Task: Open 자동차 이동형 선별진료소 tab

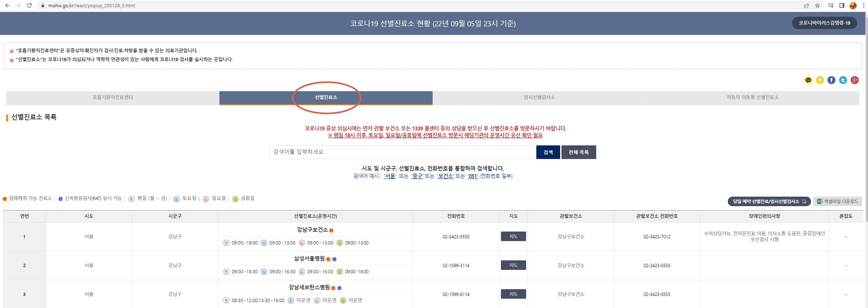Action: [752, 97]
